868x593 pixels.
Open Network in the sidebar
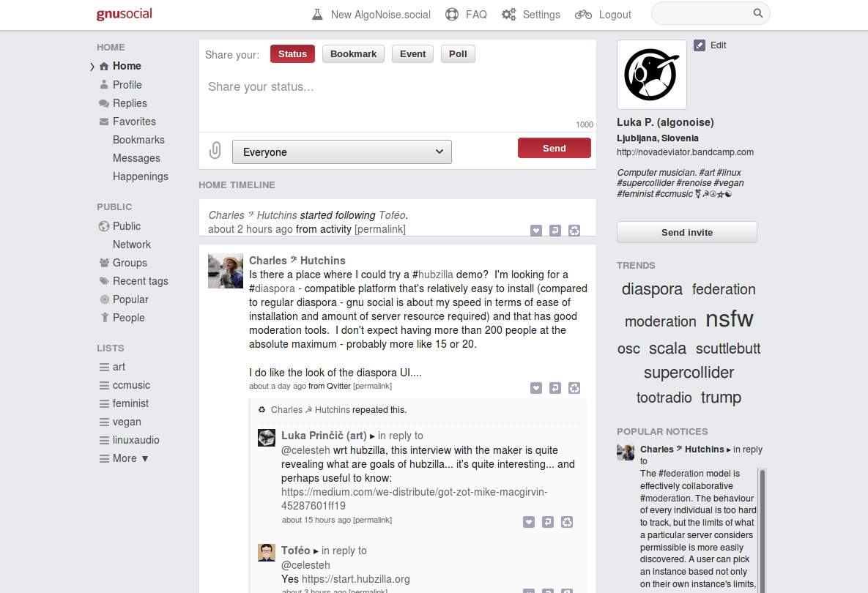pos(132,245)
